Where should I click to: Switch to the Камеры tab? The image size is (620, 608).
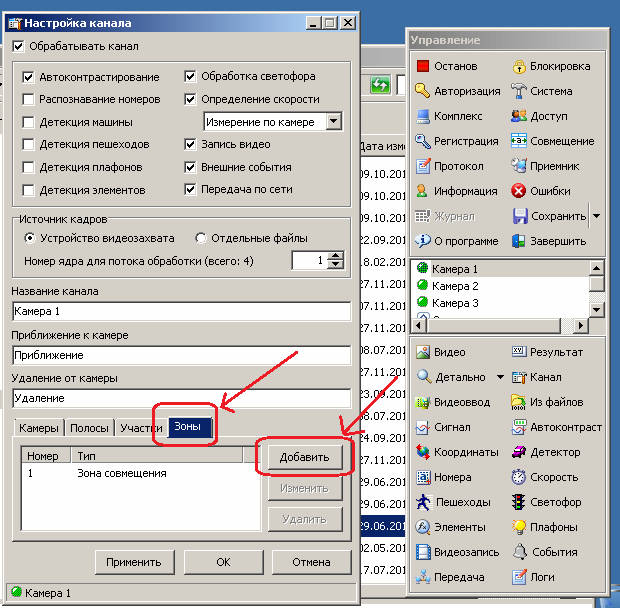pos(39,428)
